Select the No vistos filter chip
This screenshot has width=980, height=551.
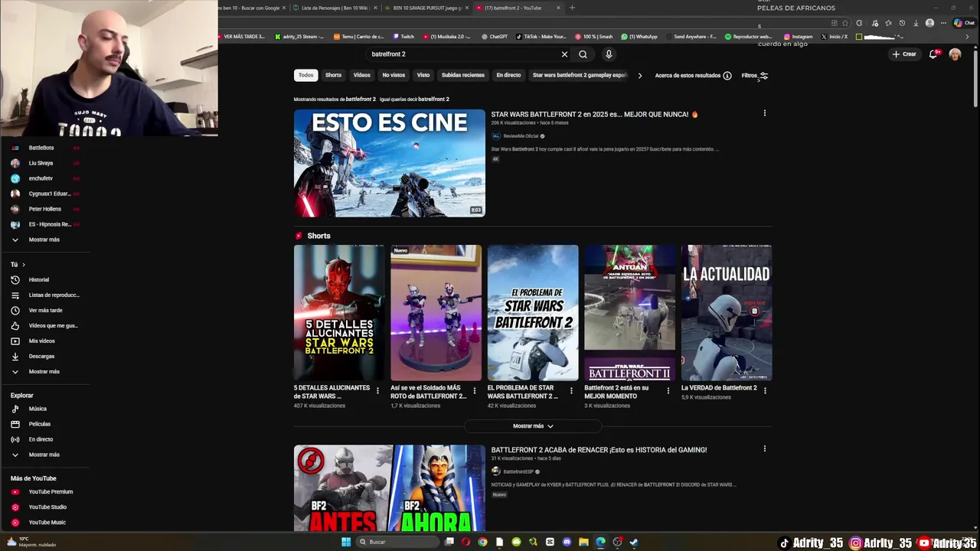point(394,75)
